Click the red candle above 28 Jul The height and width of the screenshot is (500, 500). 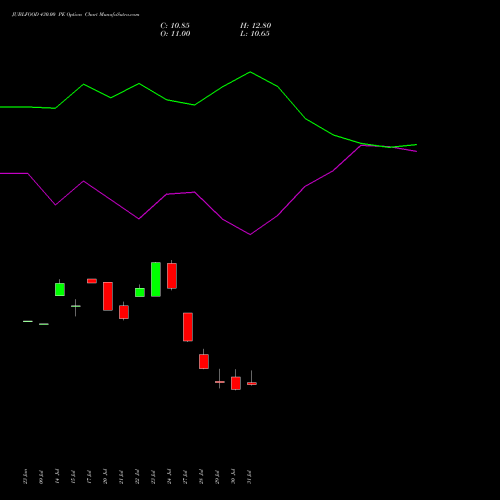tap(204, 361)
